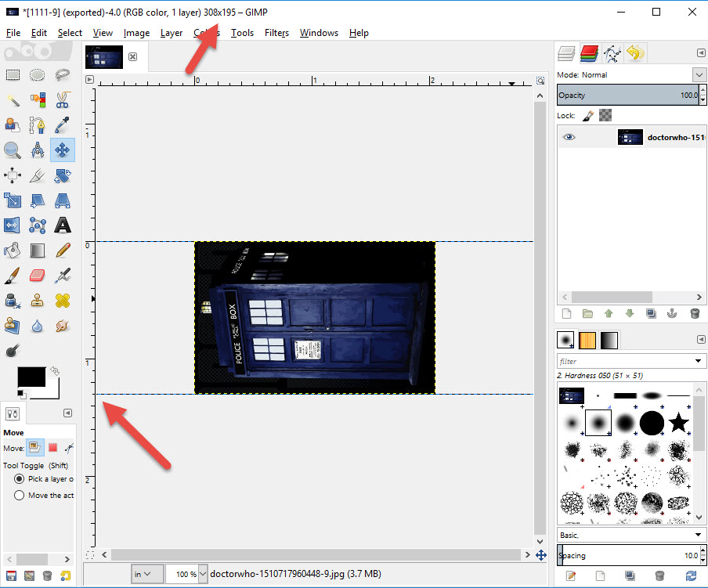
Task: Select the Eraser tool
Action: [x=37, y=276]
